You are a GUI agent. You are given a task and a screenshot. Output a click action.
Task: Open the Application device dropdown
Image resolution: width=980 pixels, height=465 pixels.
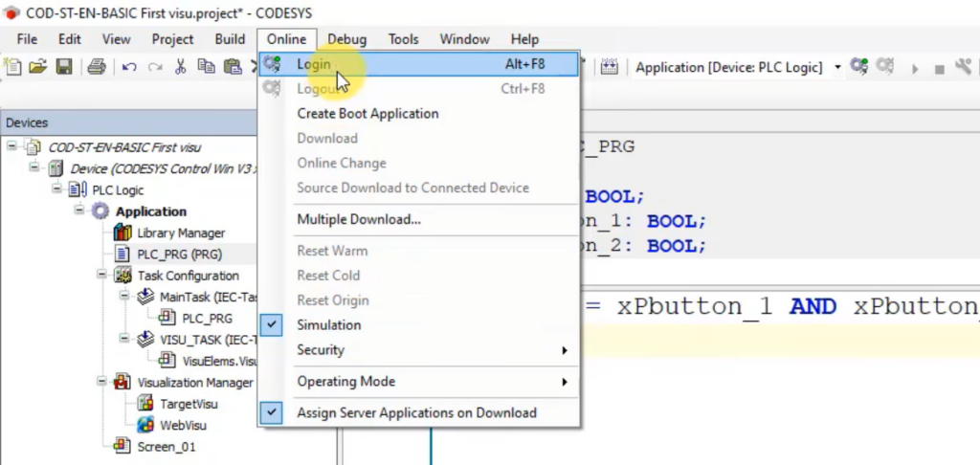(x=838, y=67)
